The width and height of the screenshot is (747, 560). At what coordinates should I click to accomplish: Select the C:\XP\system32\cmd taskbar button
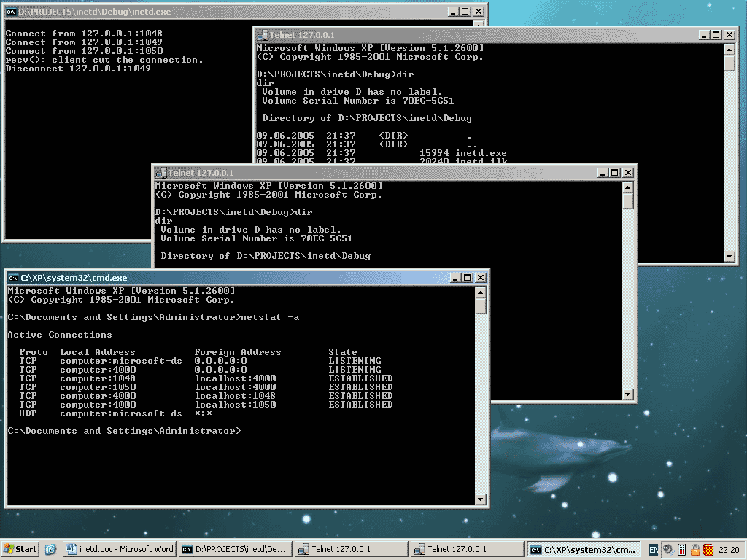coord(584,549)
